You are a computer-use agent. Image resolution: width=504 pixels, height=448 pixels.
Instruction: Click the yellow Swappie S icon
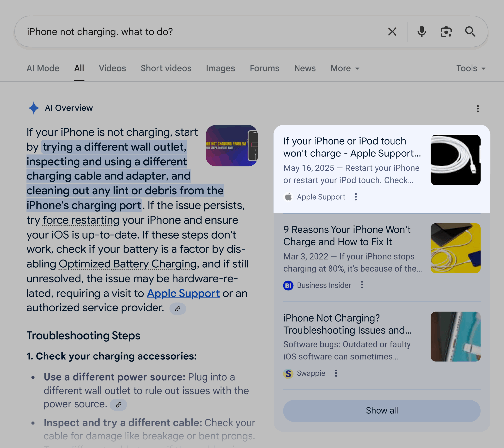[288, 373]
